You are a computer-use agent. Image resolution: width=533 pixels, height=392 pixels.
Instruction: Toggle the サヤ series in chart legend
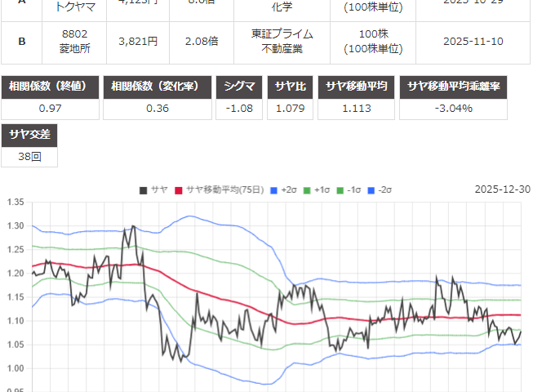153,189
